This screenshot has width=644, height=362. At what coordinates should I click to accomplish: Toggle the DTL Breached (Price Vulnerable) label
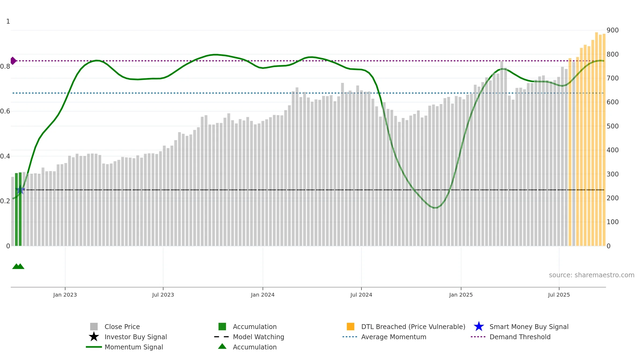[413, 327]
